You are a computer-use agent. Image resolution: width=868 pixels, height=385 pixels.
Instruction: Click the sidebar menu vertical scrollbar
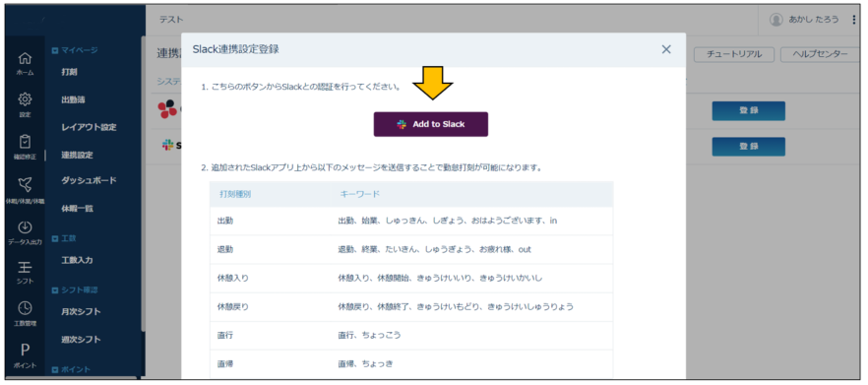(144, 183)
